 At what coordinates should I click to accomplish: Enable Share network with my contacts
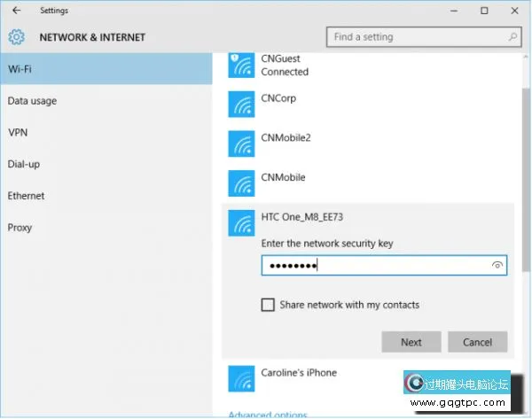[x=268, y=305]
